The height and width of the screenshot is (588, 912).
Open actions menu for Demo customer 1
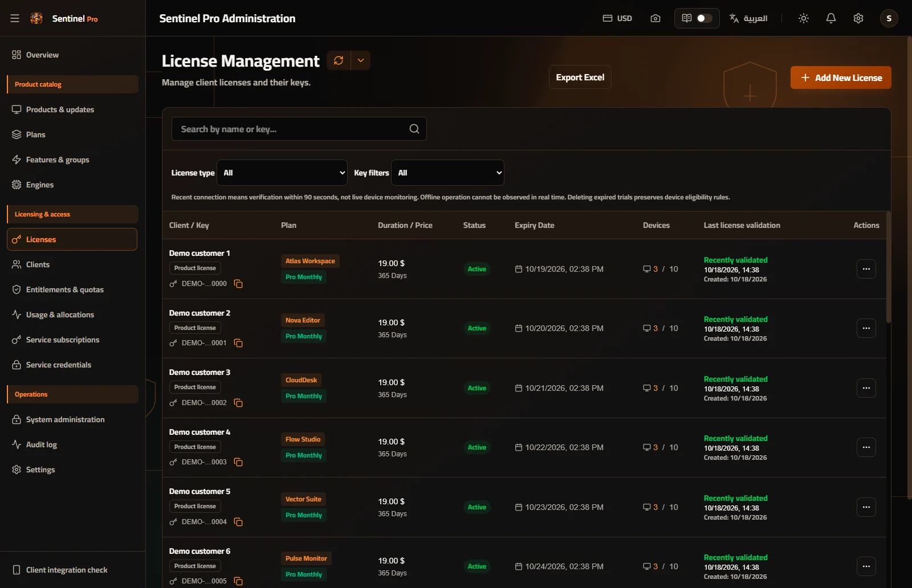coord(866,269)
